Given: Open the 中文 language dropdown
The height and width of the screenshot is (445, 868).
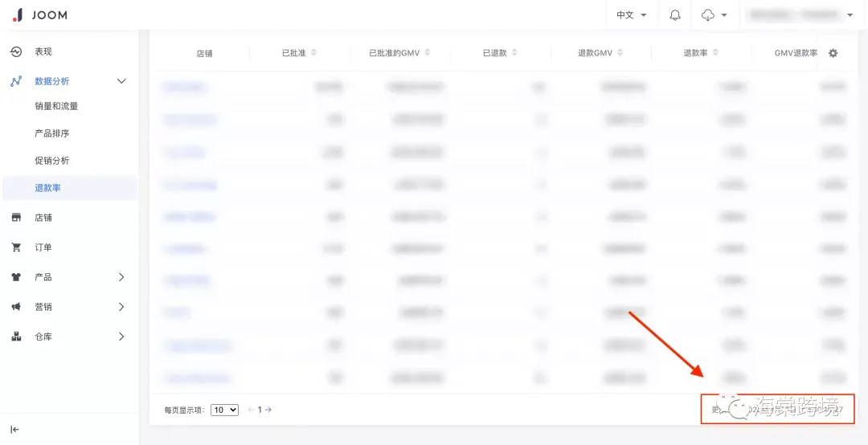Looking at the screenshot, I should (632, 15).
